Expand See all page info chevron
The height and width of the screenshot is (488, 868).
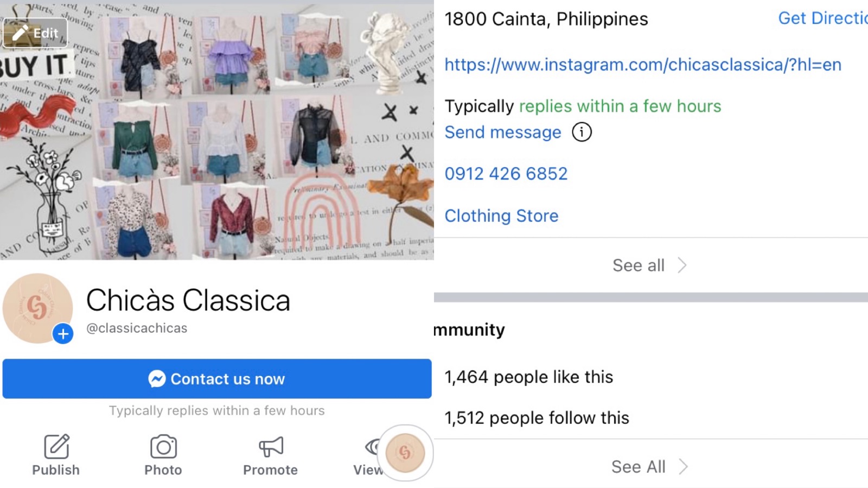[x=682, y=265]
